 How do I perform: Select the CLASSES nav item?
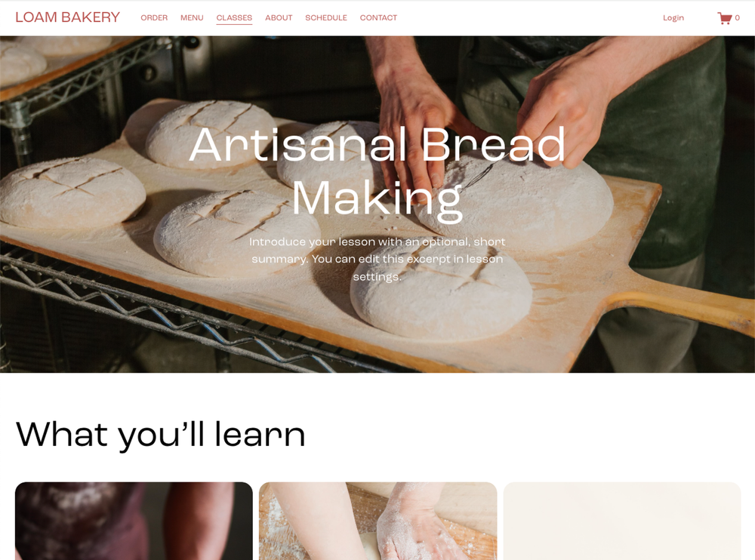click(x=234, y=18)
